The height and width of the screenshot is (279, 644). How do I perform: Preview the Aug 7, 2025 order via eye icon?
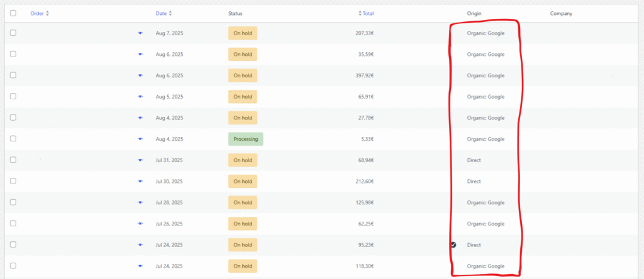[140, 33]
